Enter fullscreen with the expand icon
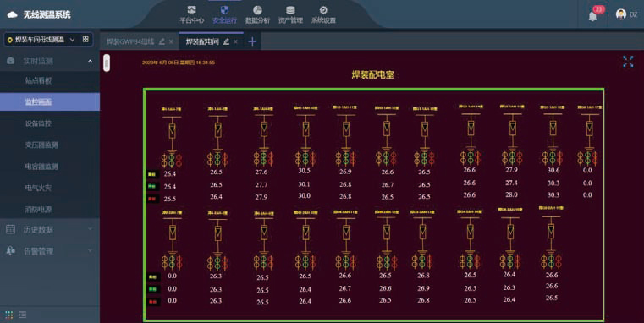 (628, 62)
